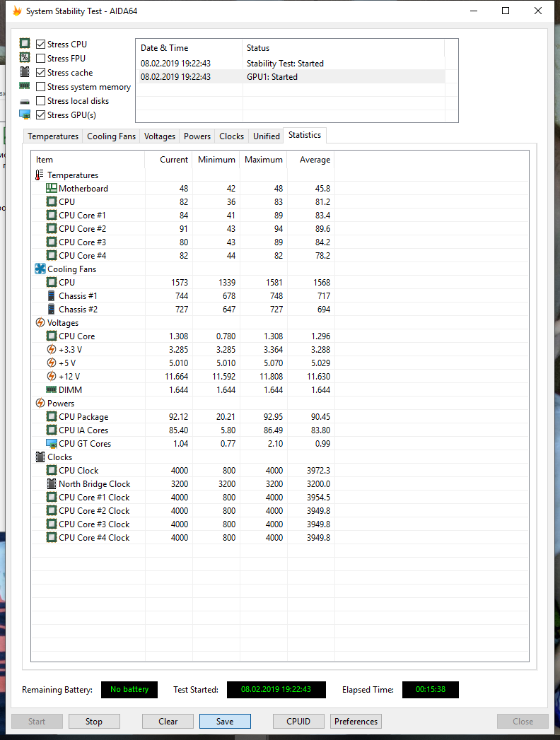Click the lightning icon of Powers group
This screenshot has height=740, width=560.
40,403
